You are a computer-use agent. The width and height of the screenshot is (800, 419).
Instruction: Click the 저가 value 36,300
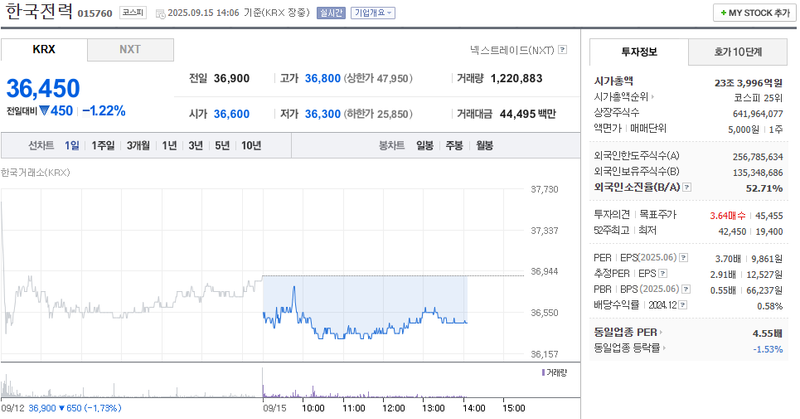tap(322, 114)
